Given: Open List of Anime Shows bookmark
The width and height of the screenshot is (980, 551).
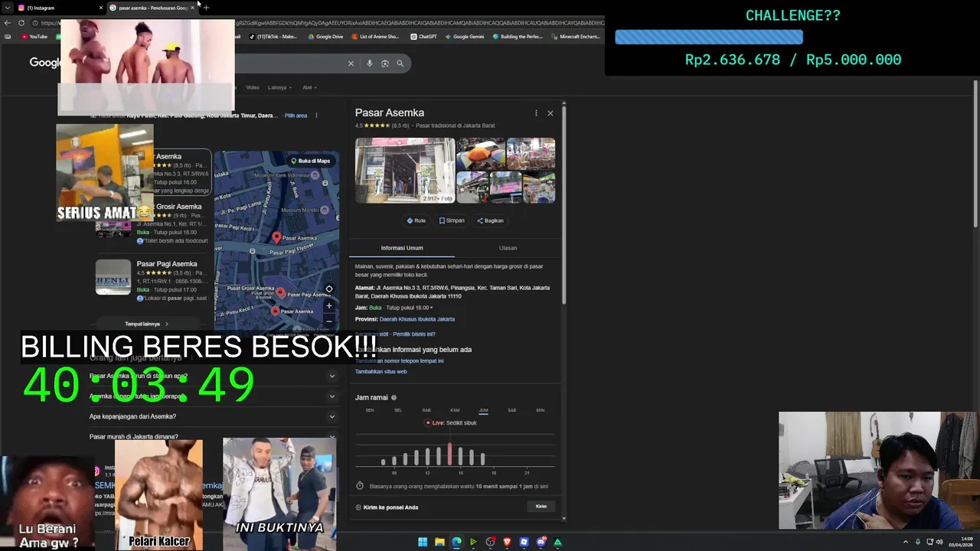Looking at the screenshot, I should 376,37.
